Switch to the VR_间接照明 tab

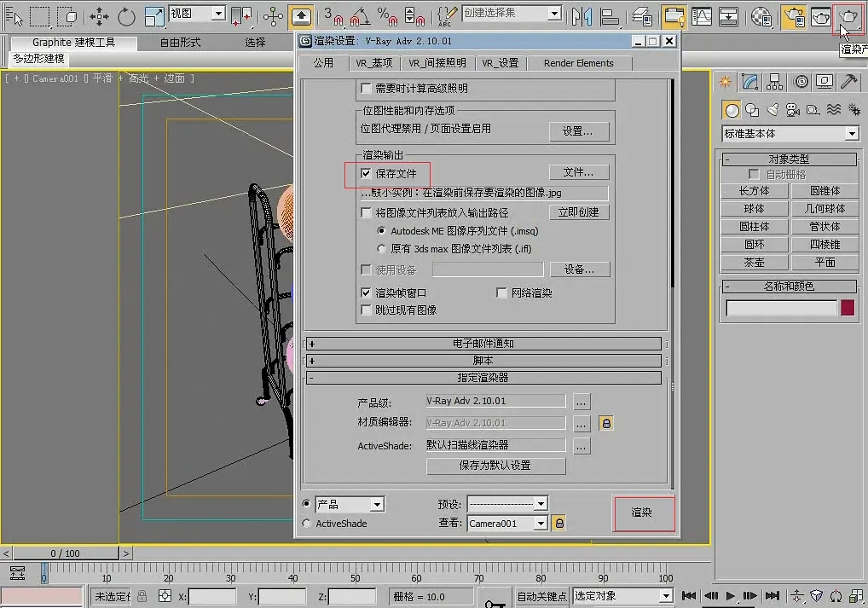pos(437,63)
